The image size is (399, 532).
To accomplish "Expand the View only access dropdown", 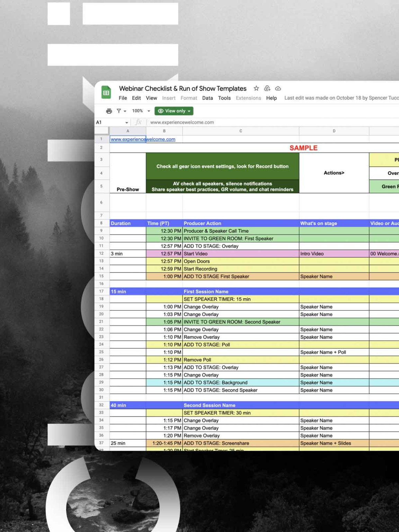I will [188, 111].
